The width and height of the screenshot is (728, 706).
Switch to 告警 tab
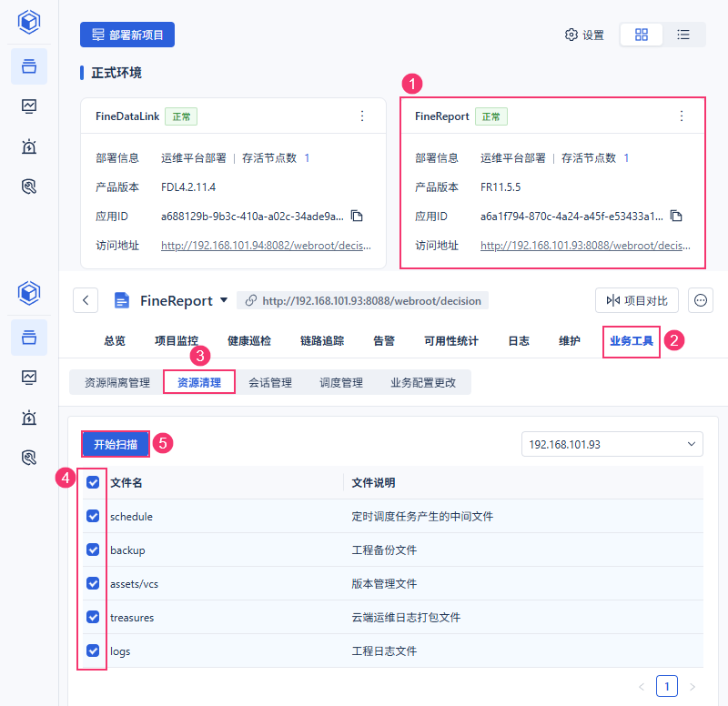384,341
